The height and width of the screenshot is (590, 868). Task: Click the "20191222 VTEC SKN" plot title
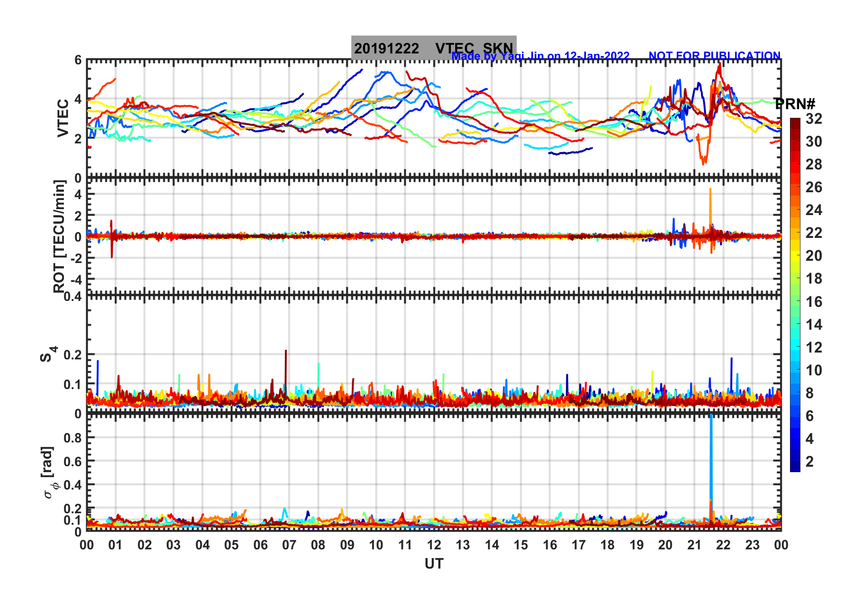[434, 48]
